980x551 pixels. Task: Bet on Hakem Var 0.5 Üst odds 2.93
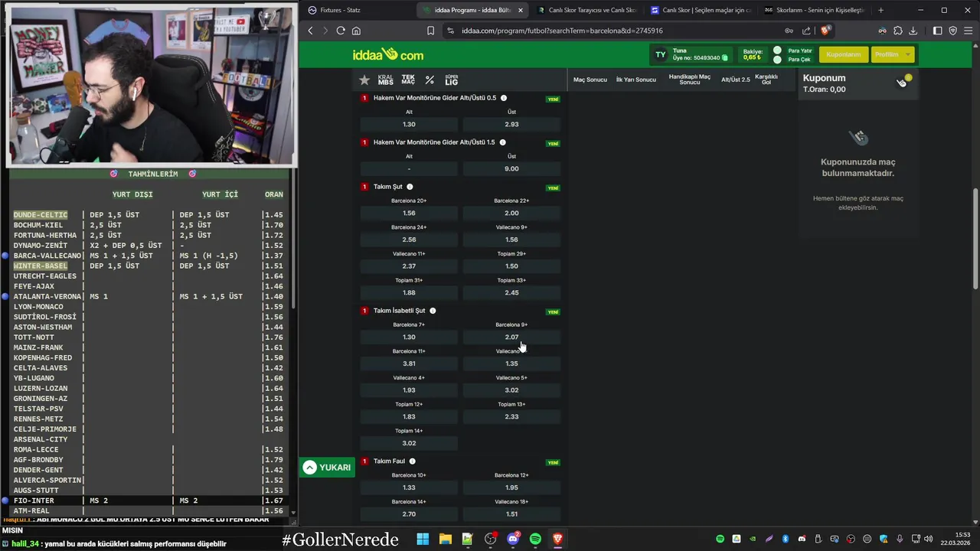pos(511,124)
